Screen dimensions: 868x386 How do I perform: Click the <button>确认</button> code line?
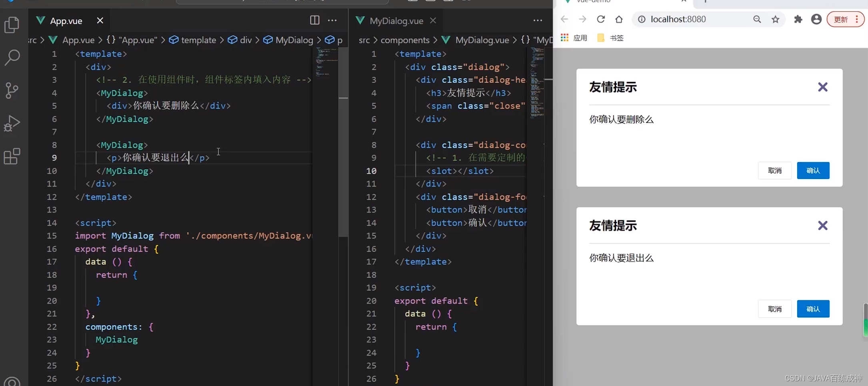[x=476, y=223]
